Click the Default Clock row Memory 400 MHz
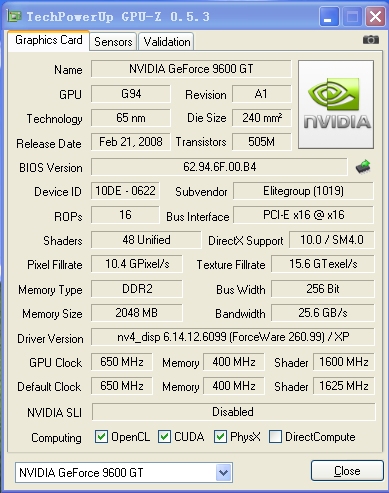 click(234, 386)
